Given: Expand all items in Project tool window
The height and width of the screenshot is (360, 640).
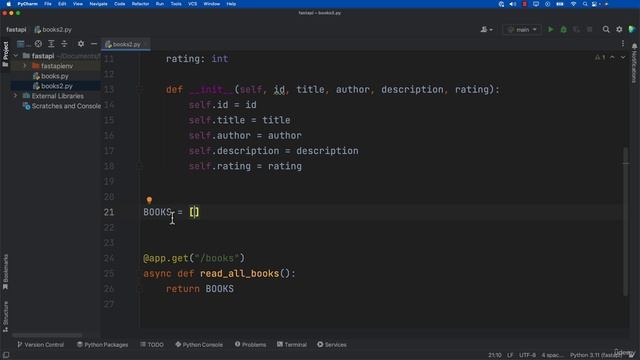Looking at the screenshot, I should [x=51, y=44].
